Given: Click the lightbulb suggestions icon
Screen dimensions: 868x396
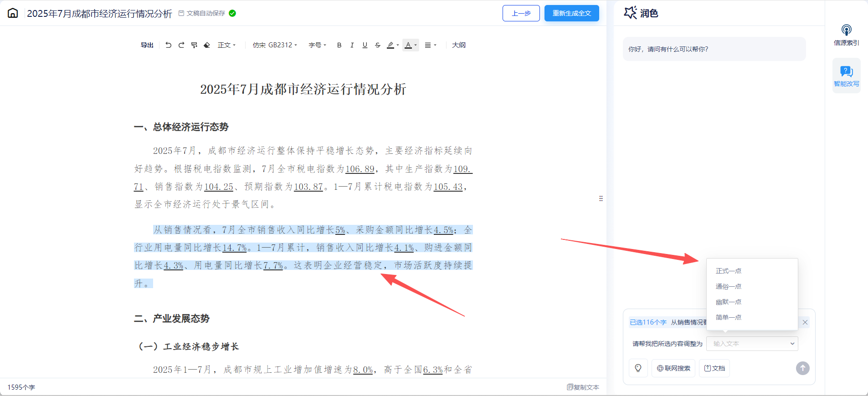Looking at the screenshot, I should coord(638,368).
